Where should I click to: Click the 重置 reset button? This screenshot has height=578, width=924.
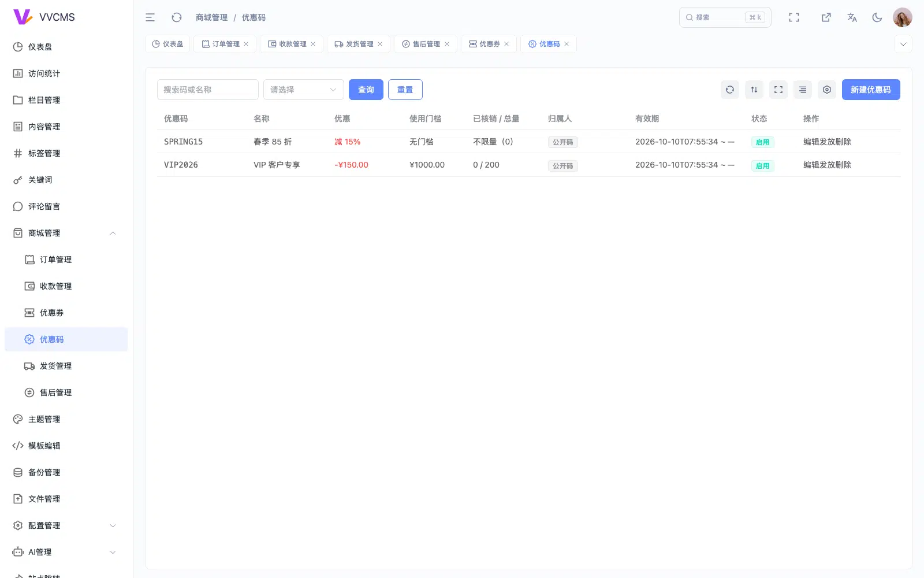pyautogui.click(x=405, y=90)
